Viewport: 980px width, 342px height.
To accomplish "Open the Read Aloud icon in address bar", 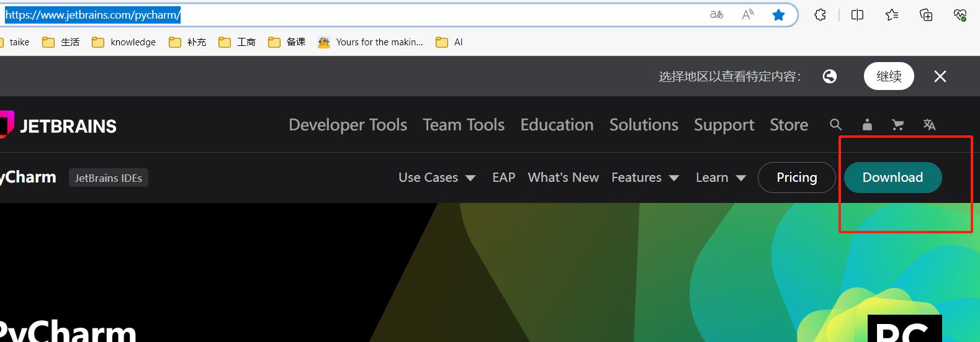I will pyautogui.click(x=748, y=14).
